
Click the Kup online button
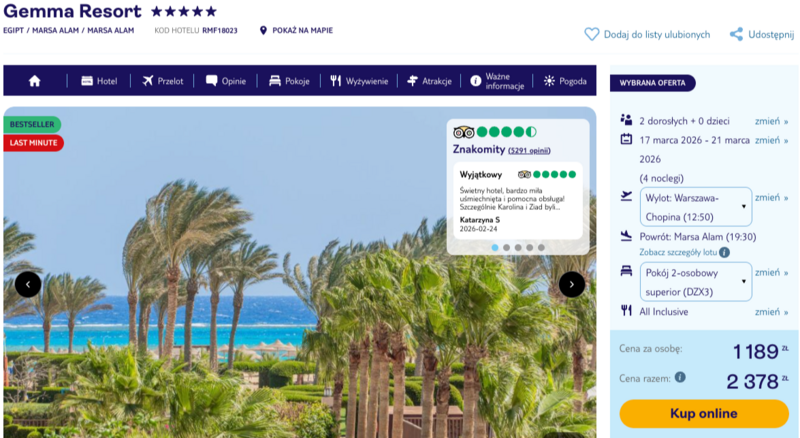[704, 413]
